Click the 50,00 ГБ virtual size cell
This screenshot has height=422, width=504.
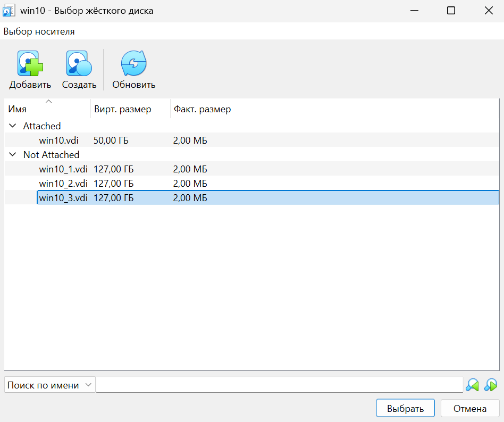click(x=111, y=140)
